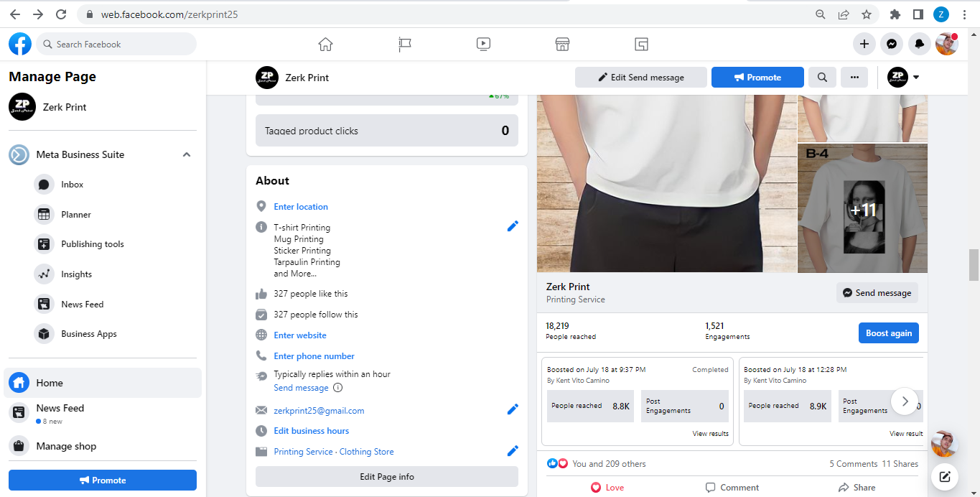View results of the 9:37 PM boost
This screenshot has height=497, width=980.
click(x=711, y=434)
